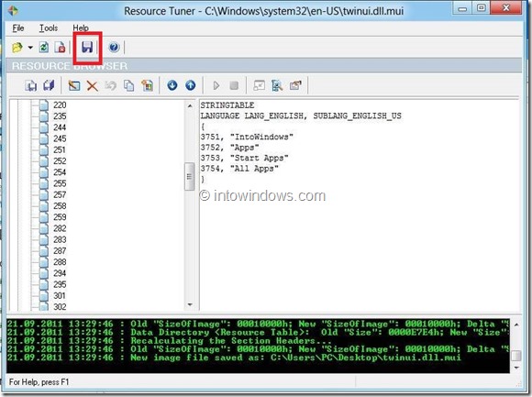
Task: Click the resource tree scrollbar thumb
Action: (190, 177)
